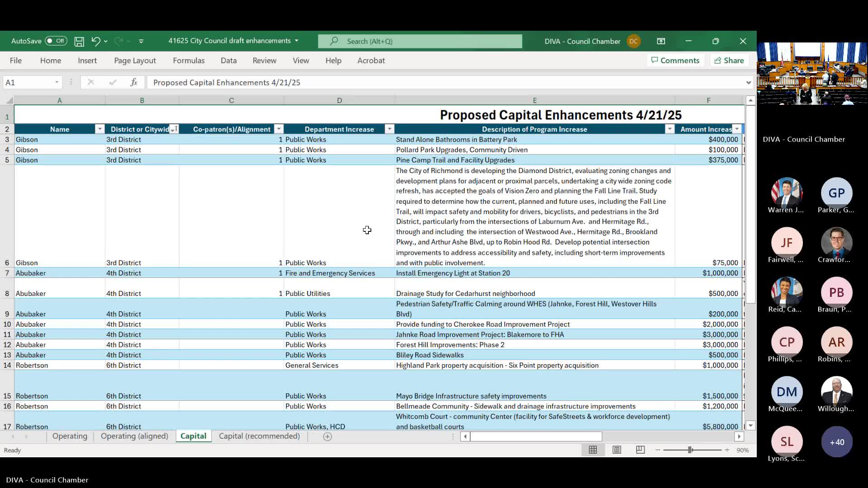Click the zoom slider handle
The image size is (868, 488).
pyautogui.click(x=690, y=450)
